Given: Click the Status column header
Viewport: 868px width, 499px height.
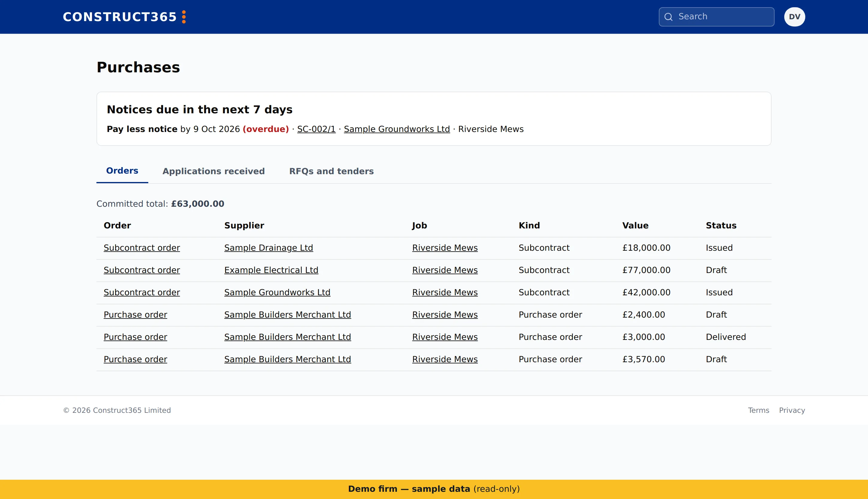Looking at the screenshot, I should click(x=721, y=225).
